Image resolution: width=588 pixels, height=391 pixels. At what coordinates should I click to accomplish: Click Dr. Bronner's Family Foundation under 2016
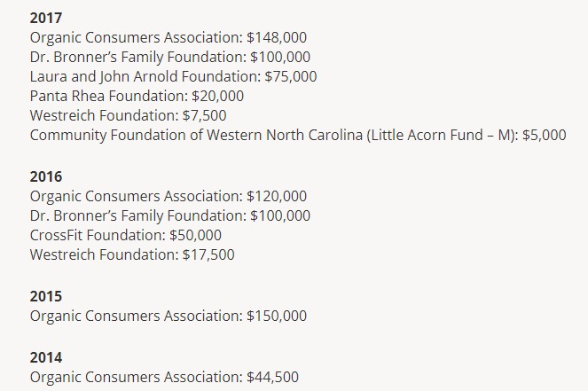coord(137,215)
